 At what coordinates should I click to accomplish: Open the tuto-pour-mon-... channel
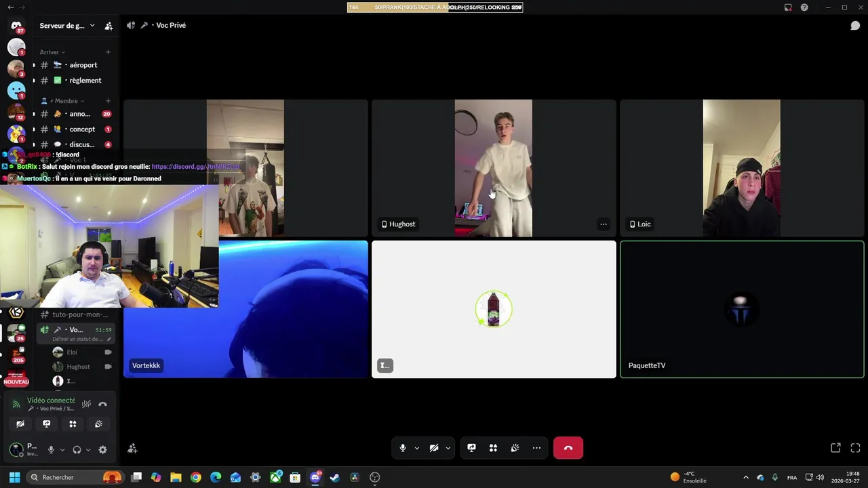76,314
